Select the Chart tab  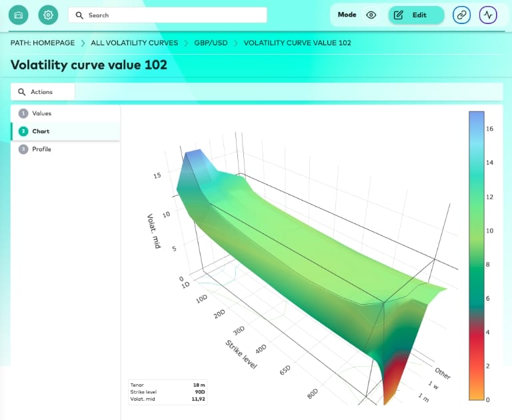click(41, 131)
